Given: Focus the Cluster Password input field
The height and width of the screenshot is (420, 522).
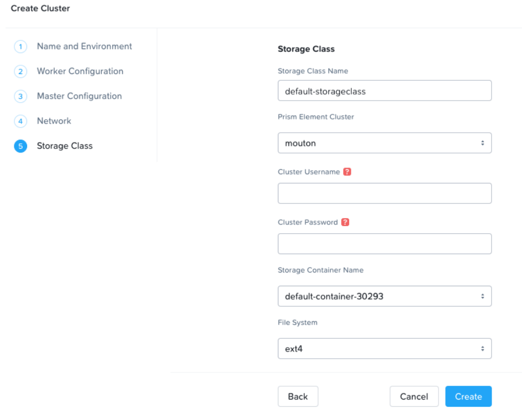Looking at the screenshot, I should pos(384,244).
